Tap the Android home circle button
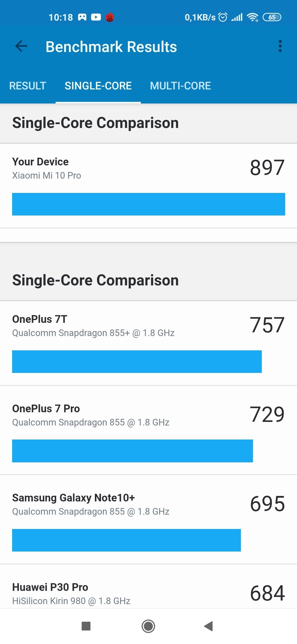Image resolution: width=297 pixels, height=644 pixels. click(x=148, y=626)
